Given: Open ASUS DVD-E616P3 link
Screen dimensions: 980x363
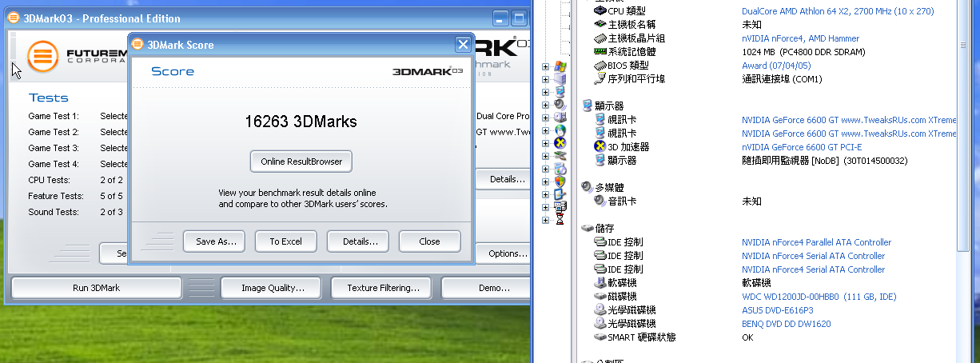Looking at the screenshot, I should click(777, 310).
